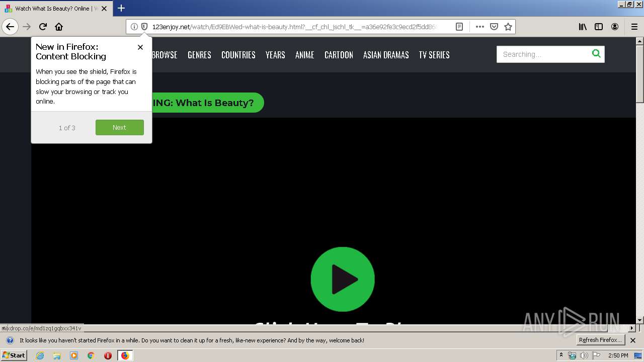Screen dimensions: 644x362
Task: Select the 'Watch What Is Beauty?' tab
Action: 56,9
